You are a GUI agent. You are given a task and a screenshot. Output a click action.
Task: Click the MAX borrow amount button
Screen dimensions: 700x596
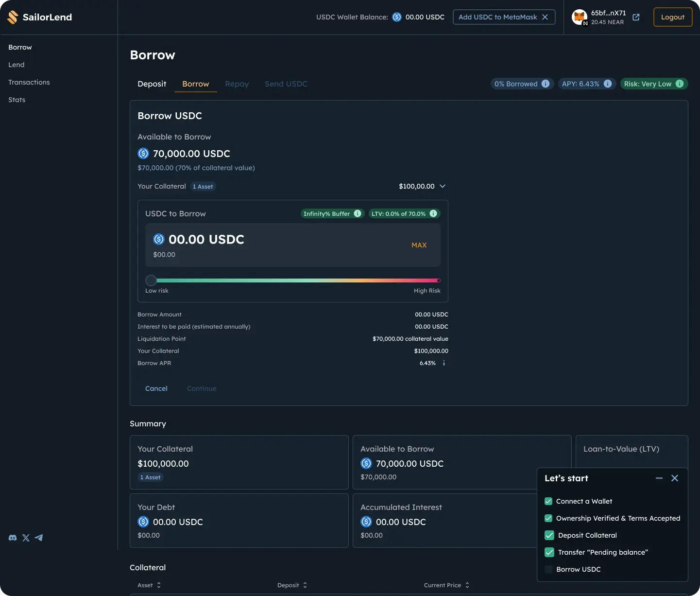419,245
